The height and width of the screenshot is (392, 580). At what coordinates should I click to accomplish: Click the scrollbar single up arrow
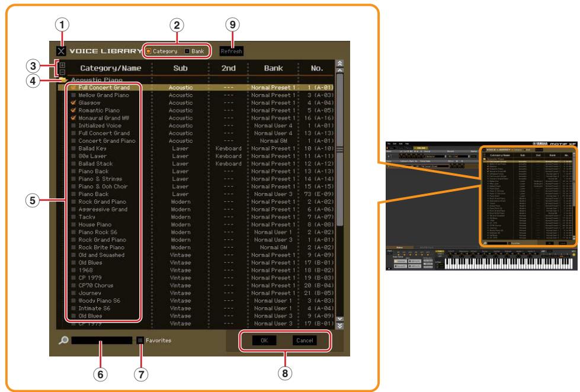[x=339, y=70]
